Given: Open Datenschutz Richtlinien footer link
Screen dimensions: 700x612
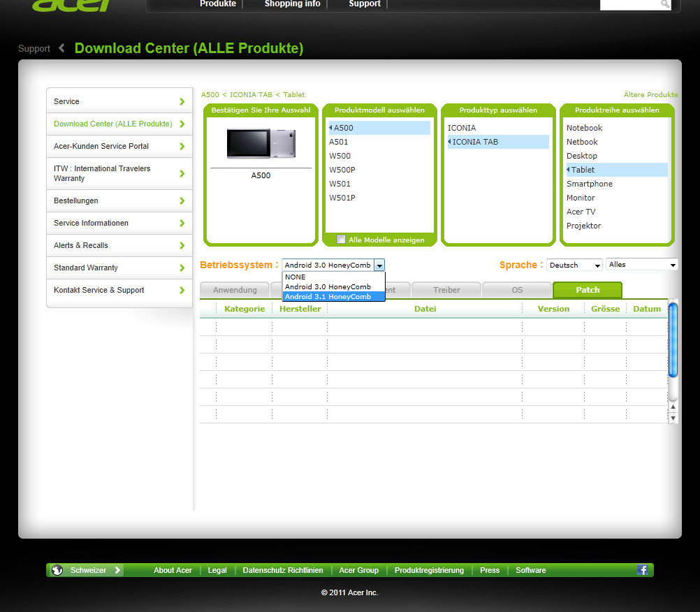Looking at the screenshot, I should 283,570.
